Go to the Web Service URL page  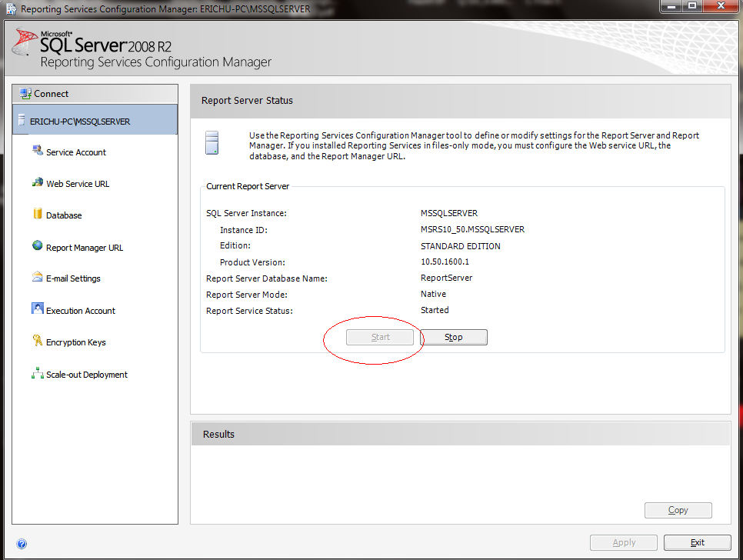78,184
